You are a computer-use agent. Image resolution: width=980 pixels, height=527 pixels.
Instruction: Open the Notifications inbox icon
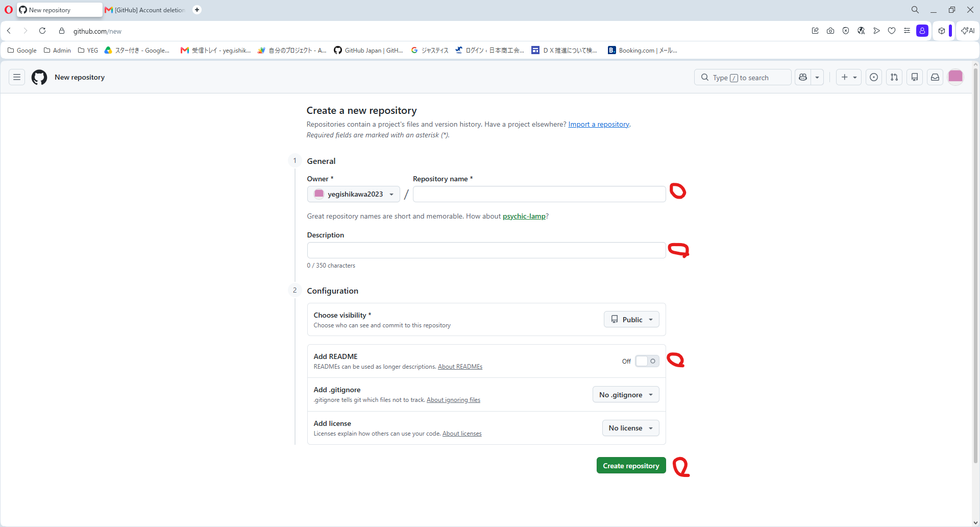pyautogui.click(x=935, y=77)
